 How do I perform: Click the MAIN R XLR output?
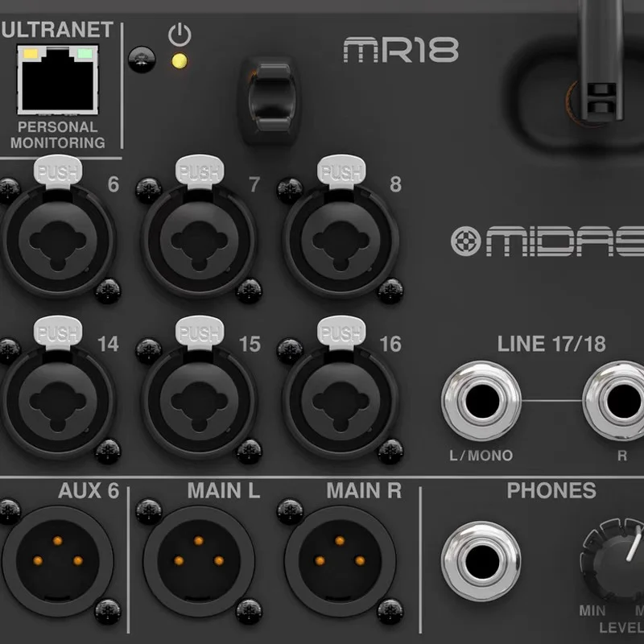pos(340,561)
